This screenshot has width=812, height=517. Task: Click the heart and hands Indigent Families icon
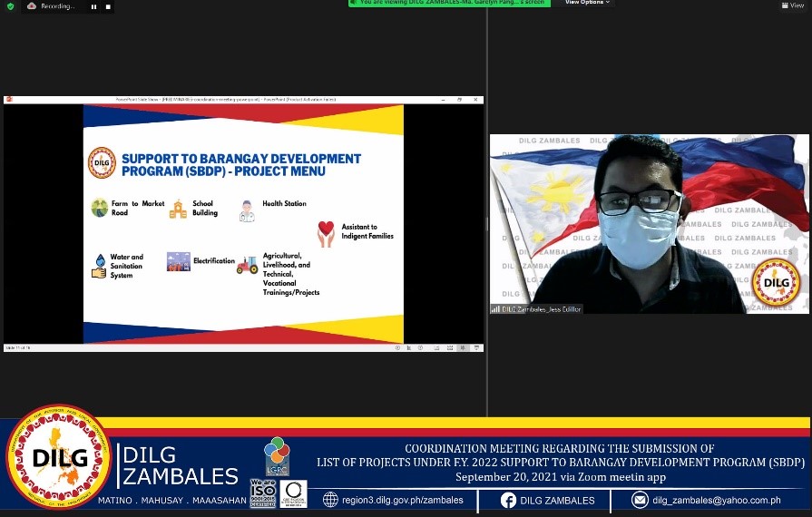point(326,233)
